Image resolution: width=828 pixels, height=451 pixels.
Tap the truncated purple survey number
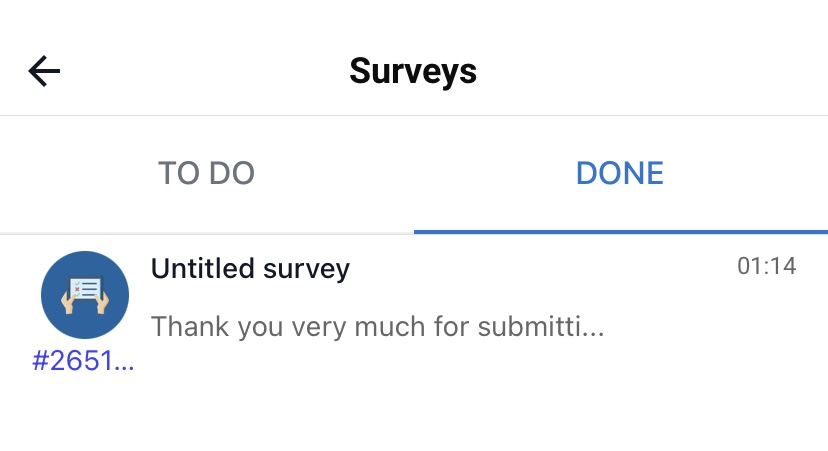[x=83, y=361]
